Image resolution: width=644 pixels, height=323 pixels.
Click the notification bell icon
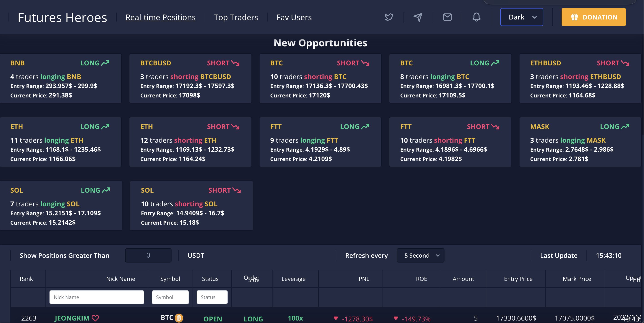point(476,17)
